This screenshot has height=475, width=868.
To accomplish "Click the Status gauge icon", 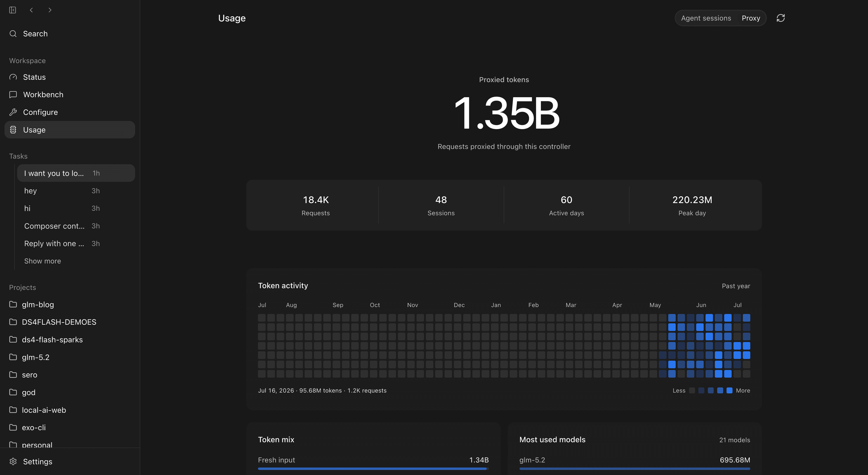I will 13,77.
